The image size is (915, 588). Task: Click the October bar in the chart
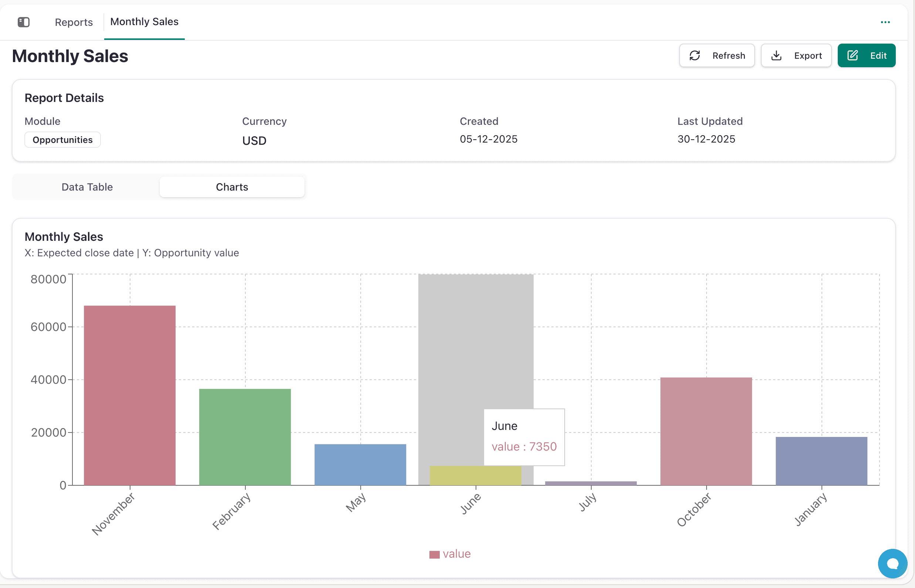click(x=706, y=431)
